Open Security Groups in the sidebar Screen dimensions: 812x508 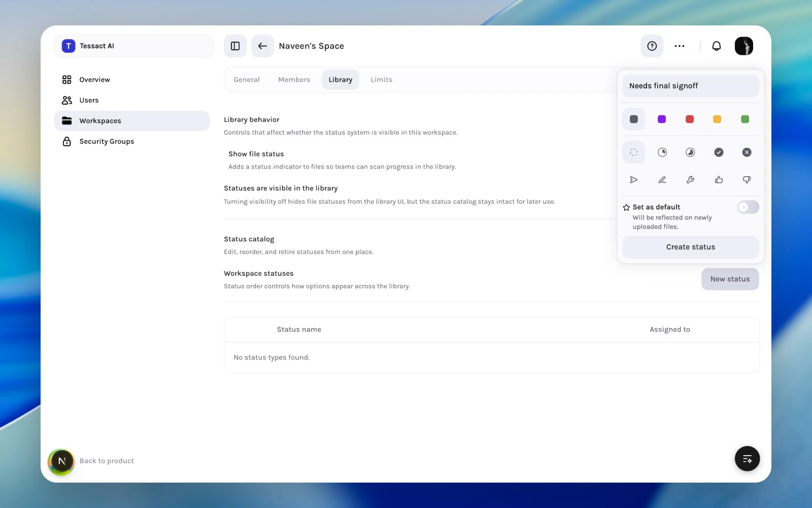tap(132, 142)
